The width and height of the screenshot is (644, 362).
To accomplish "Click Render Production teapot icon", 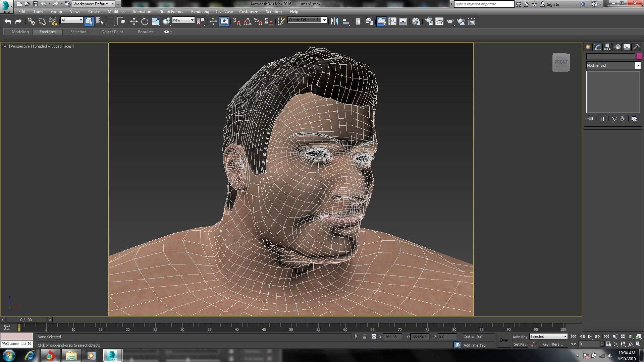I will point(450,21).
